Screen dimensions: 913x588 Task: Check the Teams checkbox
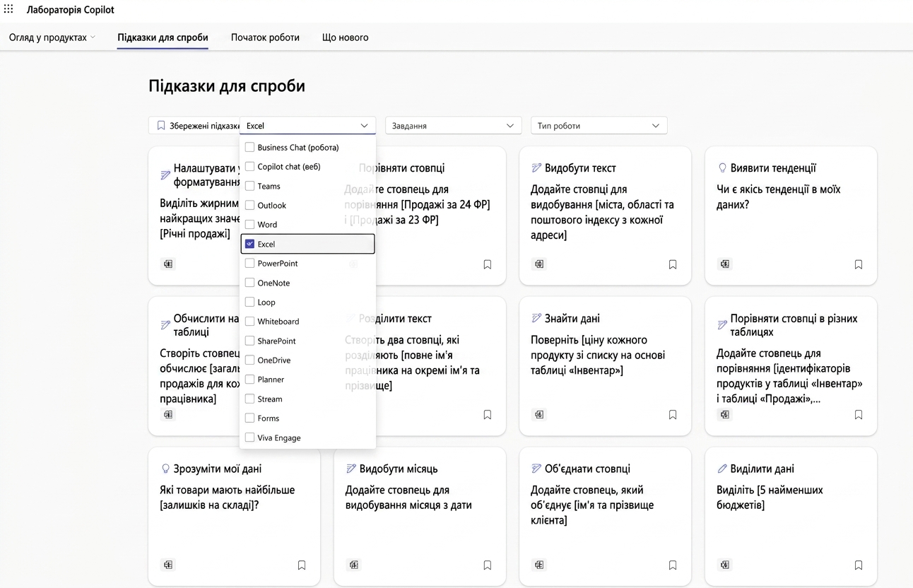tap(249, 186)
